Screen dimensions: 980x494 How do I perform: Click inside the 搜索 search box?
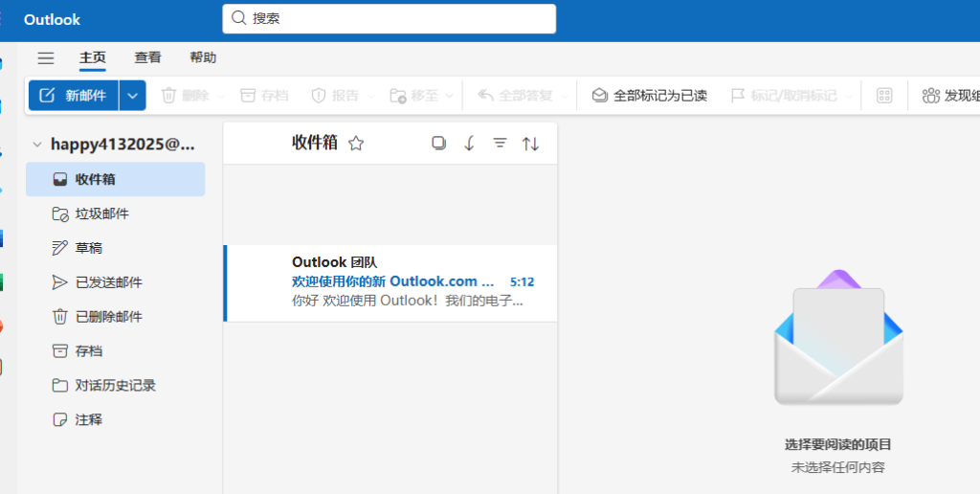click(392, 18)
